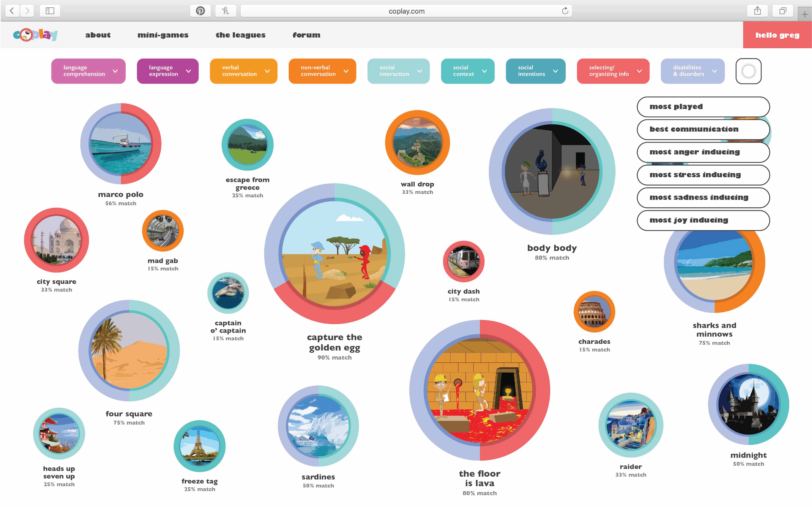Image resolution: width=812 pixels, height=507 pixels.
Task: Toggle the browser sidebar icon
Action: click(x=50, y=11)
